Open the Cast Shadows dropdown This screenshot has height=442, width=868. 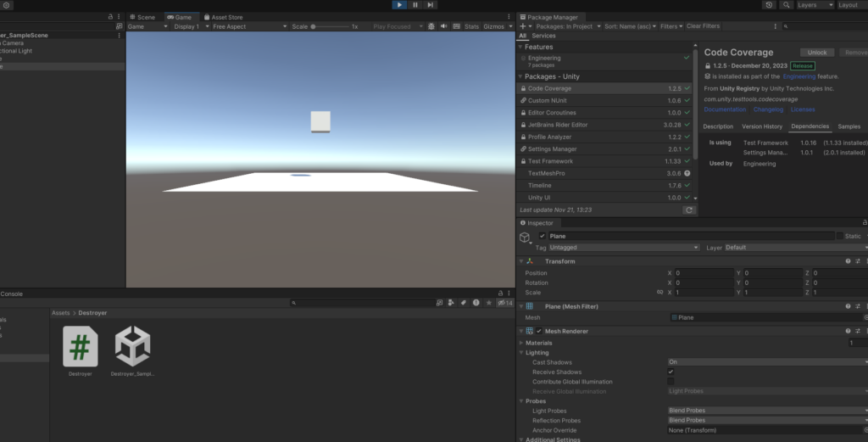768,362
